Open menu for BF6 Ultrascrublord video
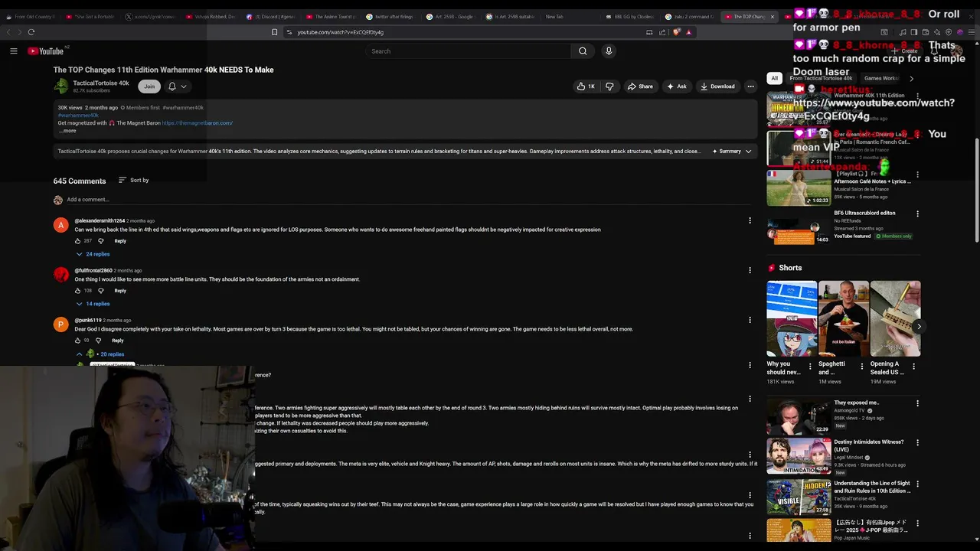The image size is (980, 551). [917, 214]
